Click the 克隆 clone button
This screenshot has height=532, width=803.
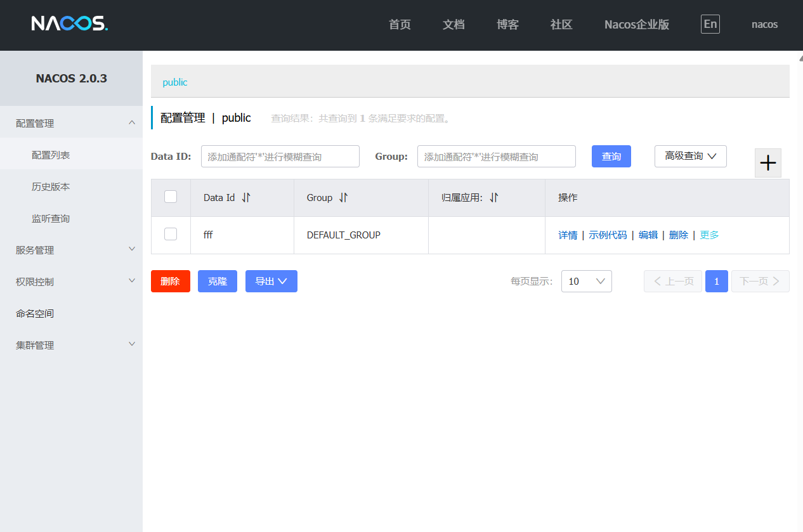coord(218,281)
